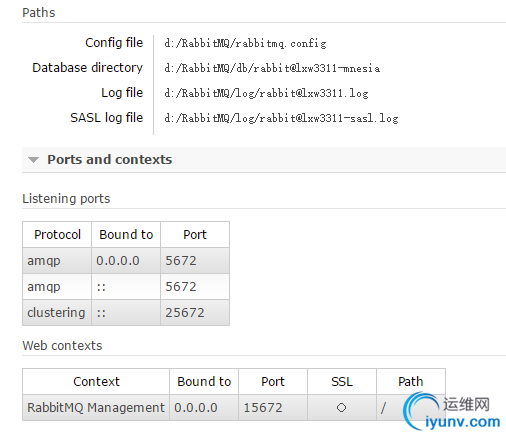This screenshot has height=438, width=506.
Task: Select the Config file path text
Action: tap(245, 43)
